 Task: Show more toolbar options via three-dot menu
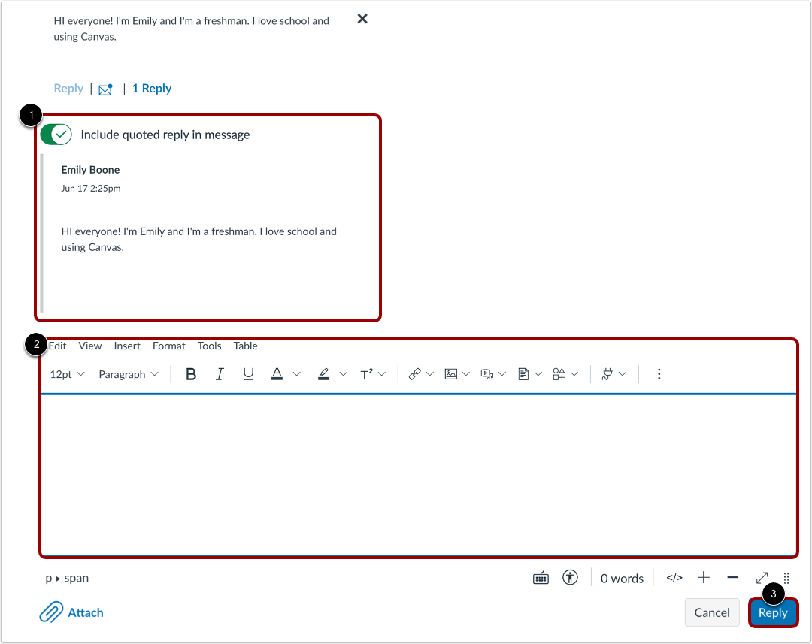tap(659, 373)
